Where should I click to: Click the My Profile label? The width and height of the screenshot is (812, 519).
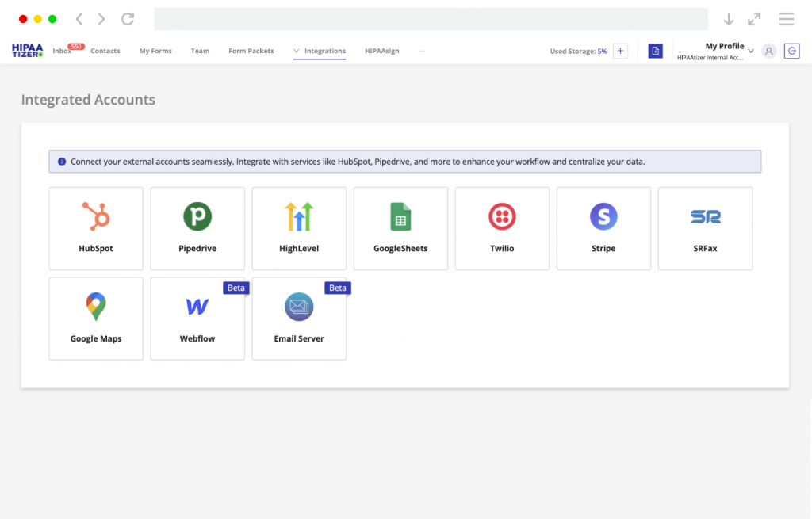click(x=725, y=46)
